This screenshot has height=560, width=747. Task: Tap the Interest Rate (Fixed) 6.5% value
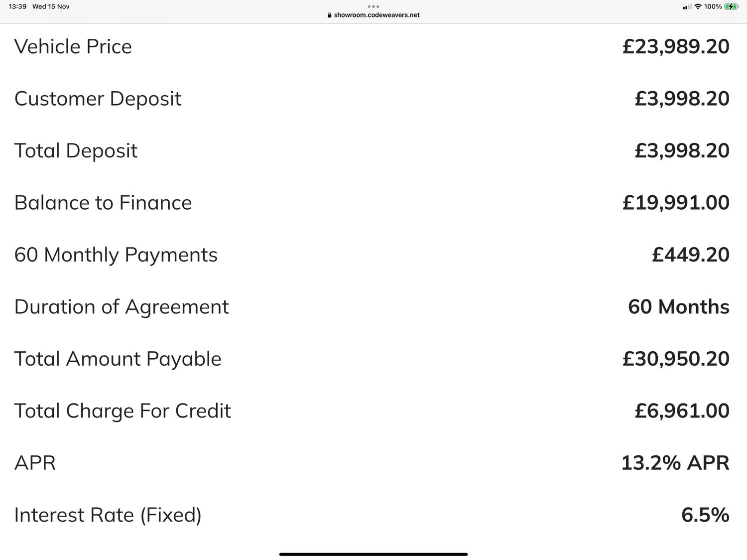(705, 515)
